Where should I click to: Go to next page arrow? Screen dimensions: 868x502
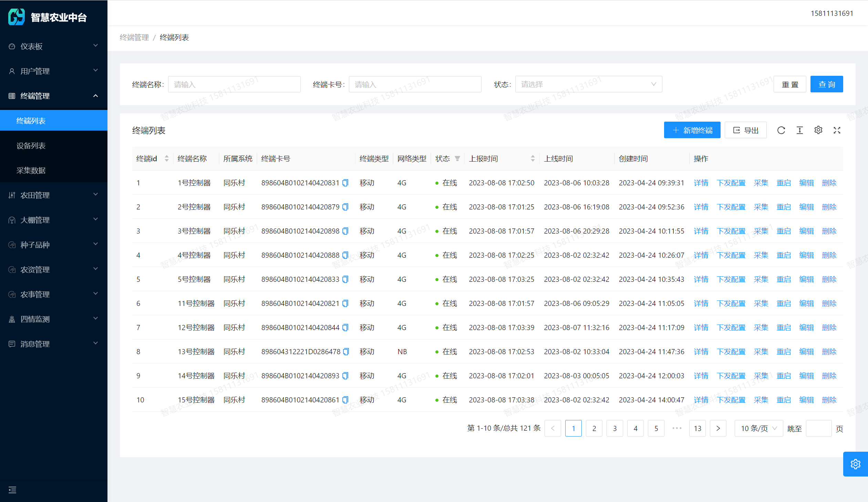[718, 428]
